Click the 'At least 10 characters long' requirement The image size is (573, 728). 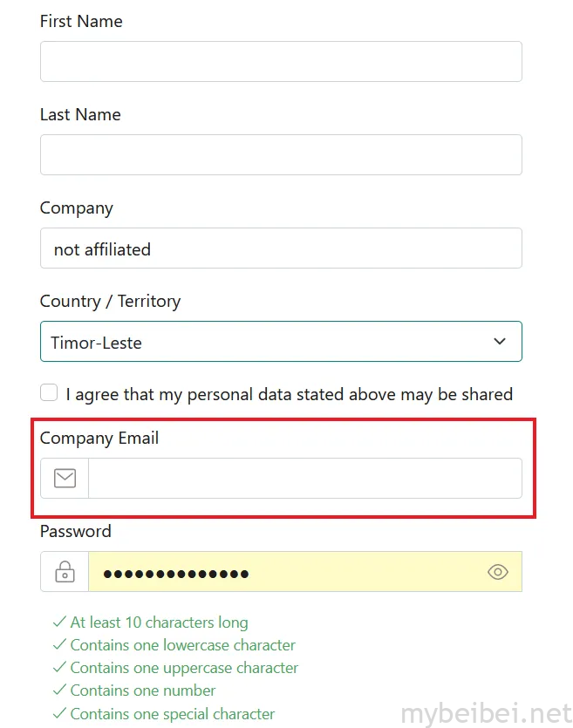point(159,623)
